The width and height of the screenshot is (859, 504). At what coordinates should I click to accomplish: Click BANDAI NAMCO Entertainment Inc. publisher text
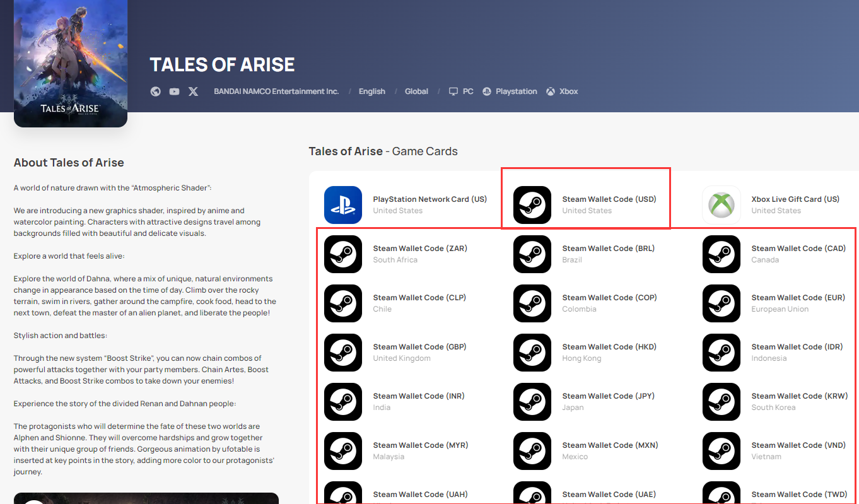[276, 91]
